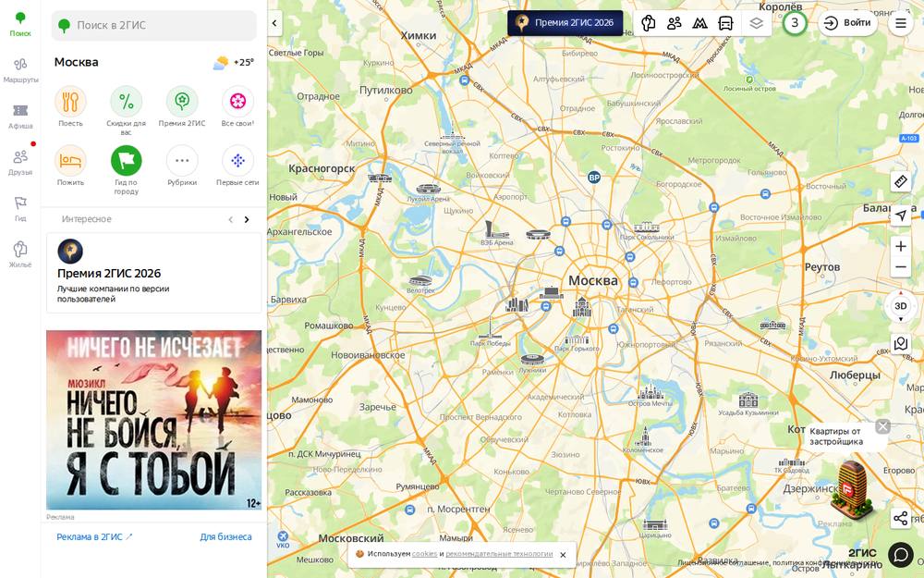Screen dimensions: 924x578
Task: Open the musical advertisement banner
Action: pyautogui.click(x=153, y=420)
